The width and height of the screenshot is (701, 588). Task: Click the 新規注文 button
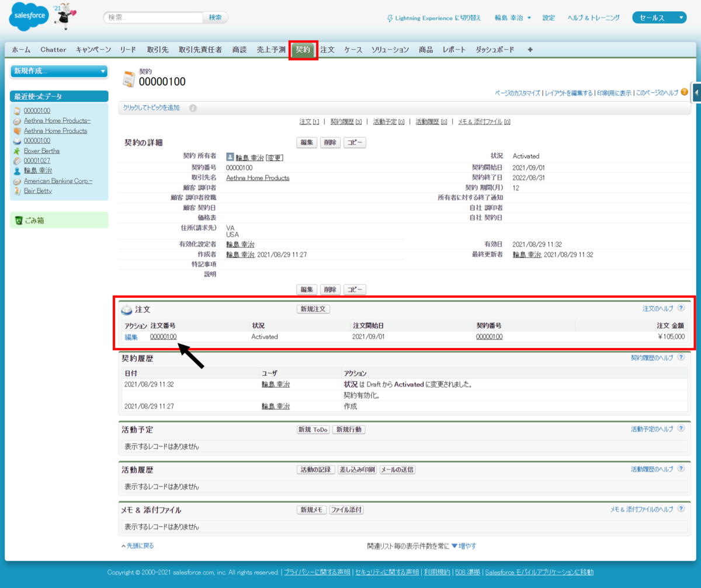point(314,309)
